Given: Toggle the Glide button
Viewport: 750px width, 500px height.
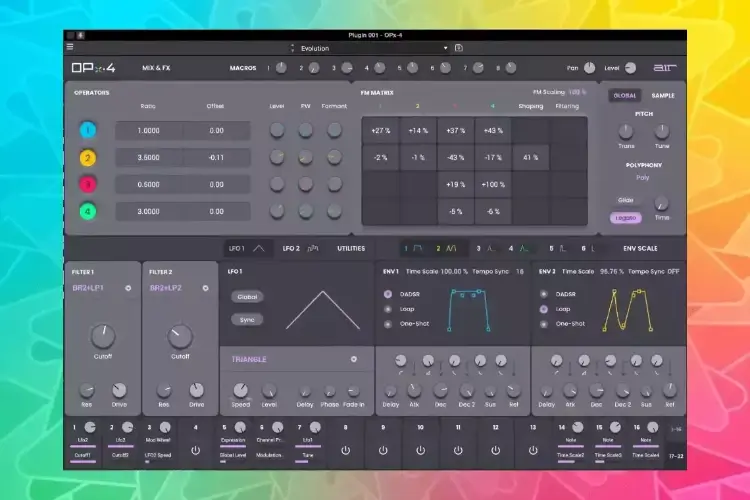Looking at the screenshot, I should tap(626, 200).
